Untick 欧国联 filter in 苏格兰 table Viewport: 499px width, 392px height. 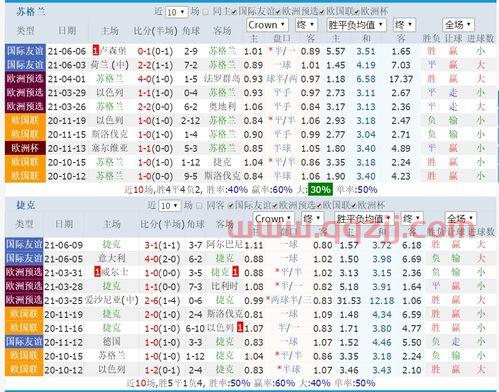(322, 12)
